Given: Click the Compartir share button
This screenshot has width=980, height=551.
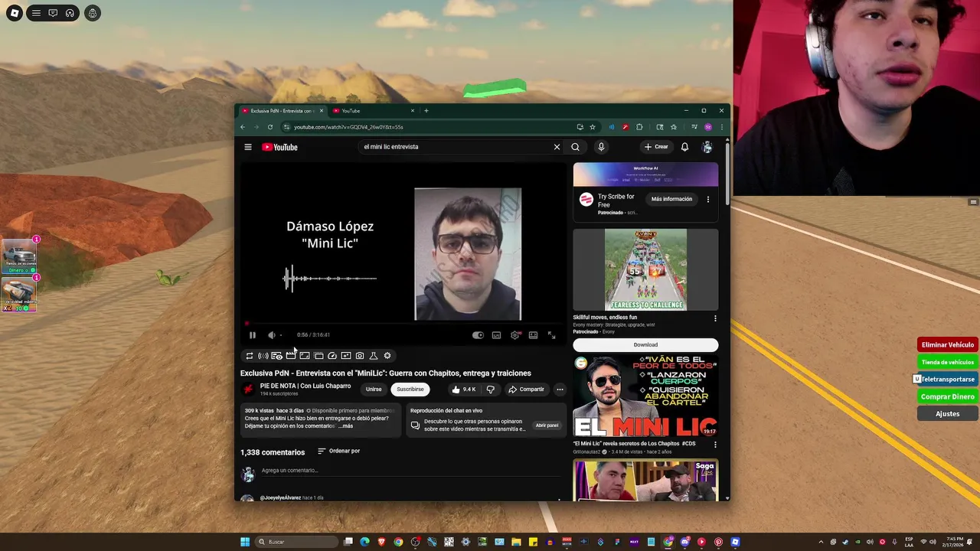Looking at the screenshot, I should (526, 390).
